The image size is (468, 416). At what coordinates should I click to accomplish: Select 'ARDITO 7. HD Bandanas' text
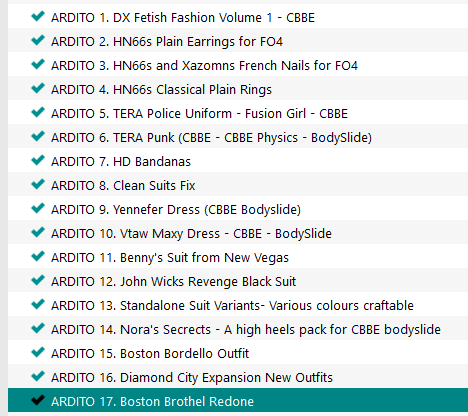point(121,162)
